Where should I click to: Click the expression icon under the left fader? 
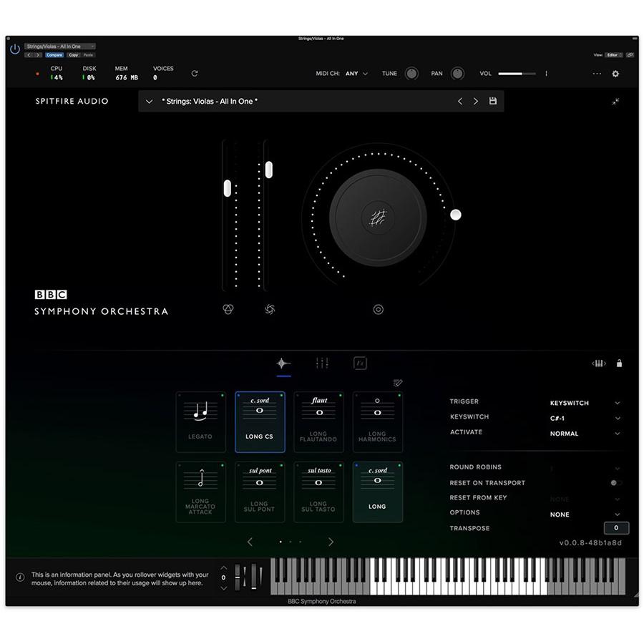click(228, 309)
